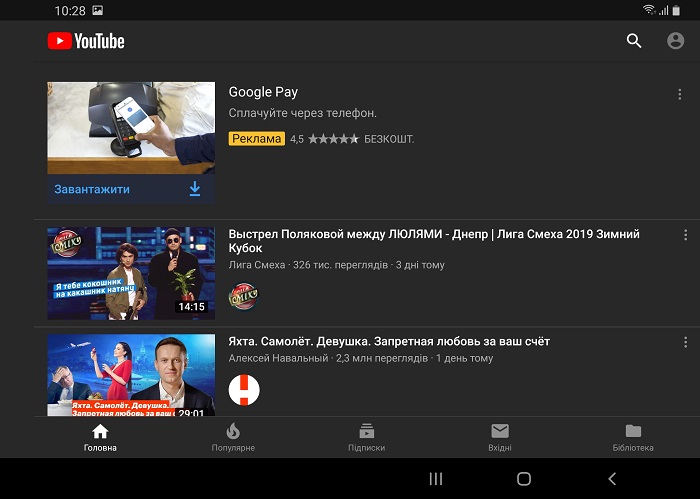Play the Яхта. Самолёт. Девушка video thumbnail

coord(131,375)
